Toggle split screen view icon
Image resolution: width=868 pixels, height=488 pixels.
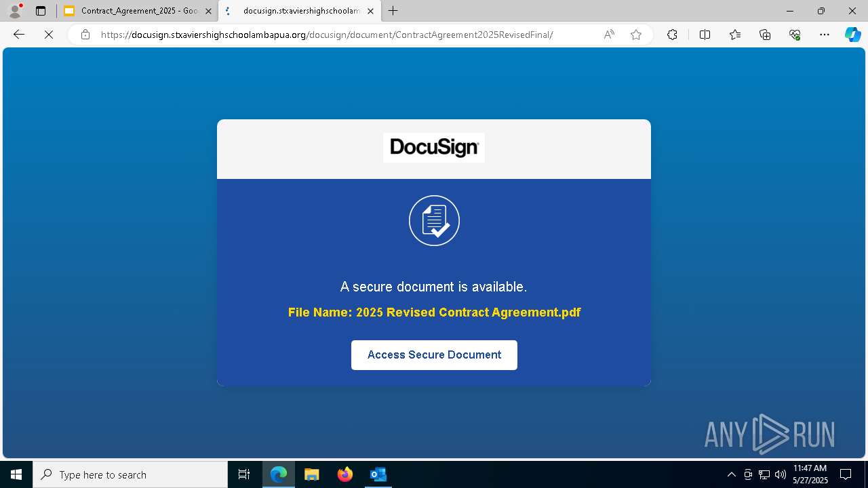[x=705, y=35]
